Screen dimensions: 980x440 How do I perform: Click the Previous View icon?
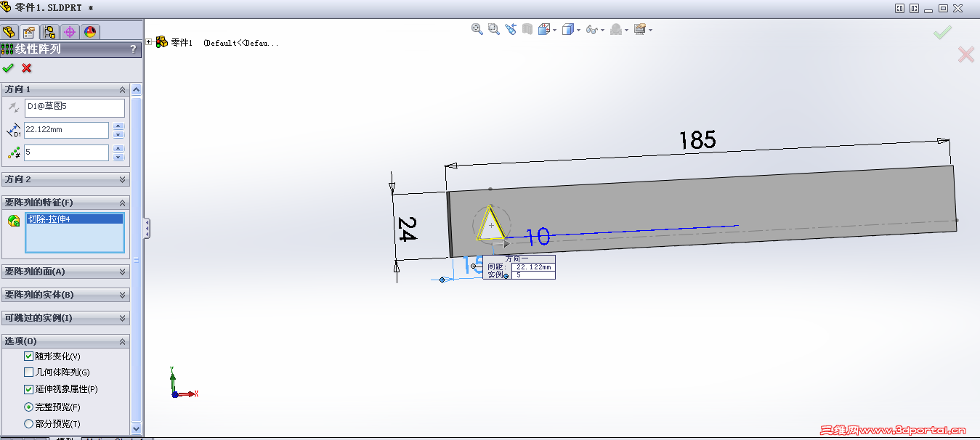pyautogui.click(x=511, y=29)
